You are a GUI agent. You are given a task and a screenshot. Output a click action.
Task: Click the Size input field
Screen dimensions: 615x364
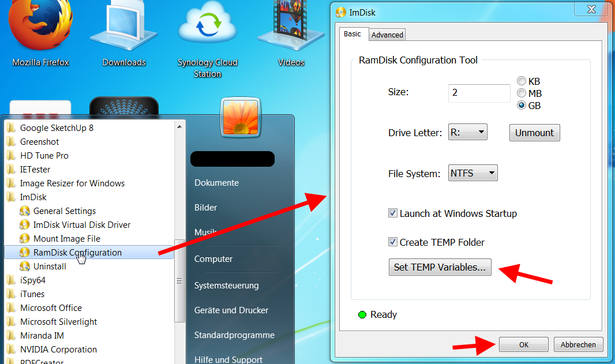coord(479,93)
